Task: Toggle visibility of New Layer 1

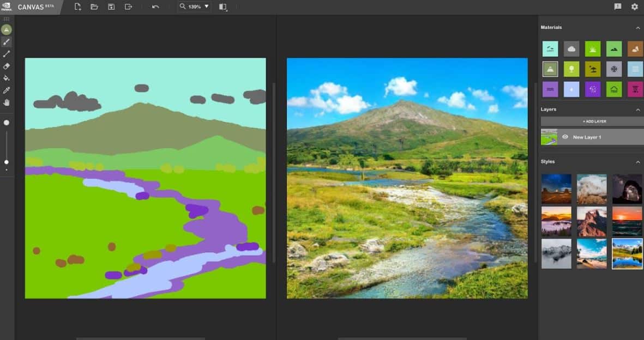Action: tap(565, 137)
